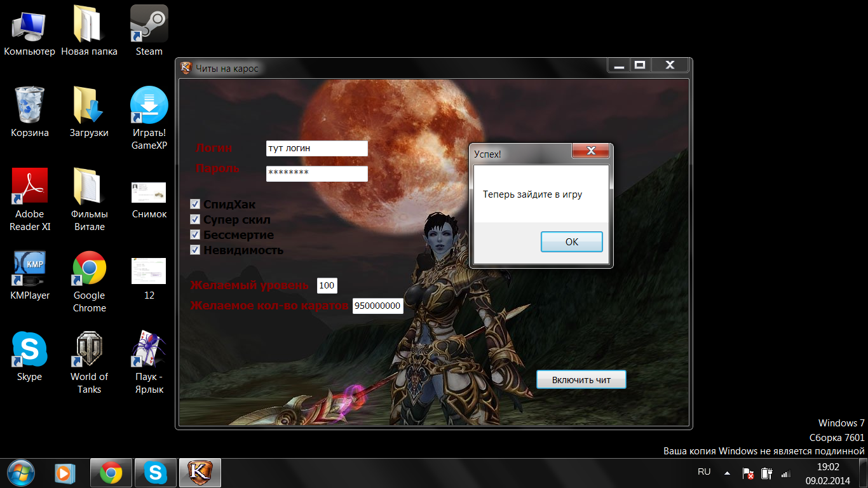Image resolution: width=868 pixels, height=488 pixels.
Task: Launch the Skype desktop shortcut
Action: (x=29, y=357)
